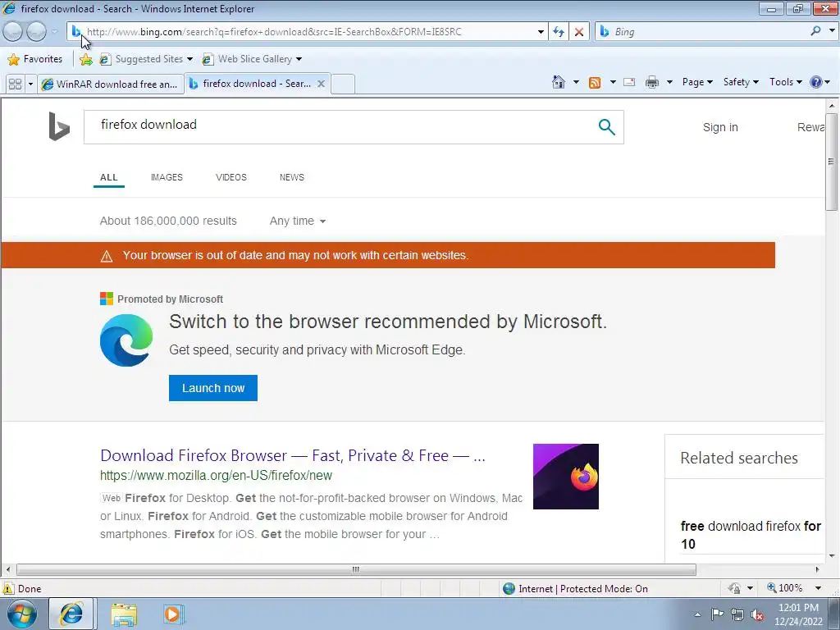The width and height of the screenshot is (840, 630).
Task: Click the Refresh page icon
Action: [x=558, y=32]
